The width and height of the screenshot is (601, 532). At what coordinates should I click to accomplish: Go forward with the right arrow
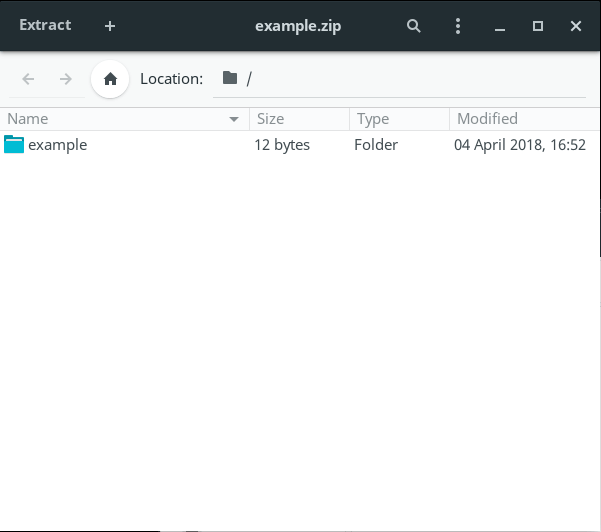click(65, 79)
